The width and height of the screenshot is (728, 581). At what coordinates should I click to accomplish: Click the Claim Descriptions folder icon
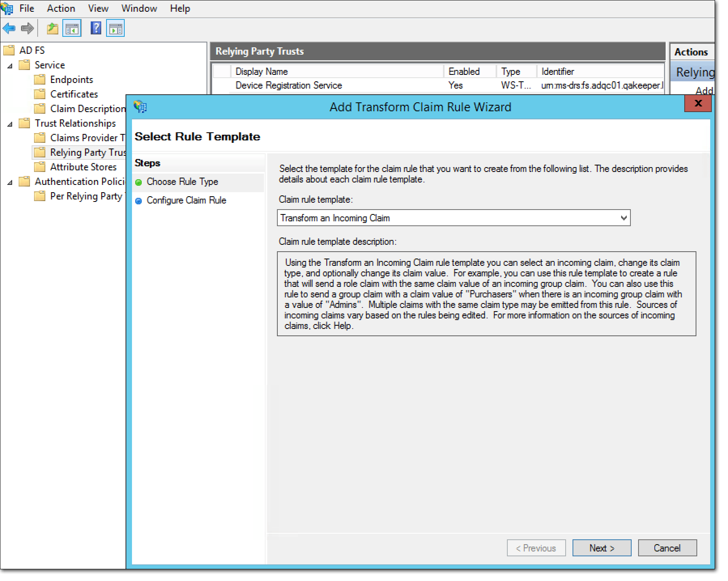(x=40, y=108)
